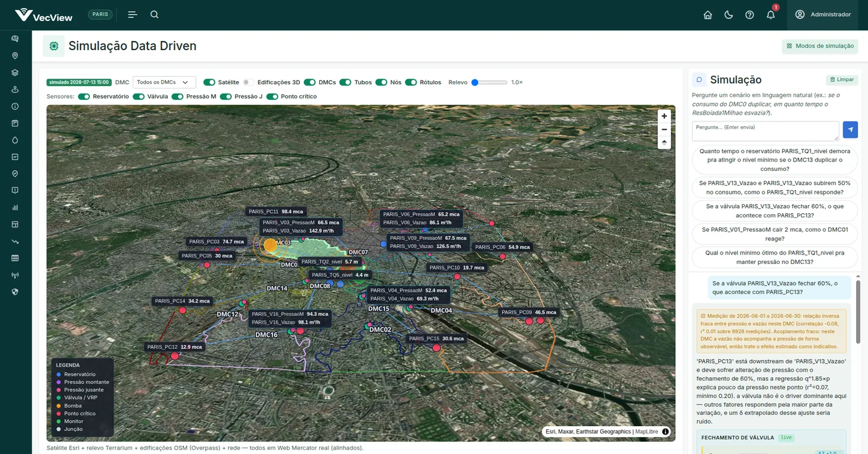This screenshot has width=868, height=454.
Task: Open the Administrador user menu
Action: pyautogui.click(x=823, y=15)
